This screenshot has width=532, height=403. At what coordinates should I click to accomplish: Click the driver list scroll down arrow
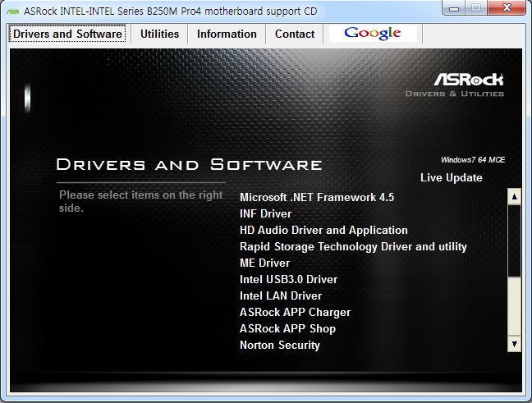tap(515, 344)
